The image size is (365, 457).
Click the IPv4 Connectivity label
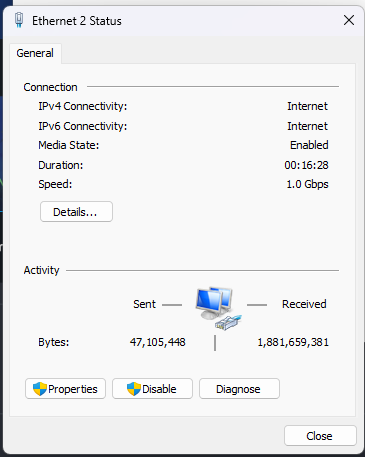(83, 106)
